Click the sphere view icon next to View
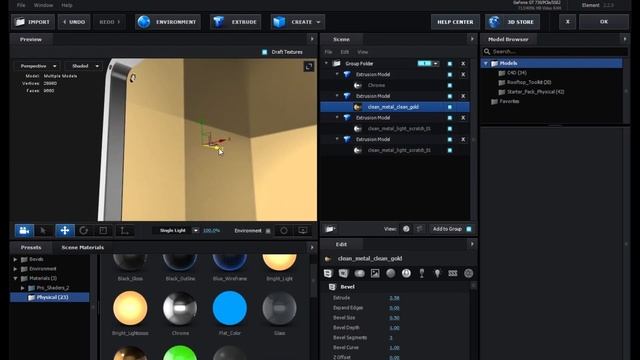Screen dimensions: 640x360 click(x=406, y=229)
